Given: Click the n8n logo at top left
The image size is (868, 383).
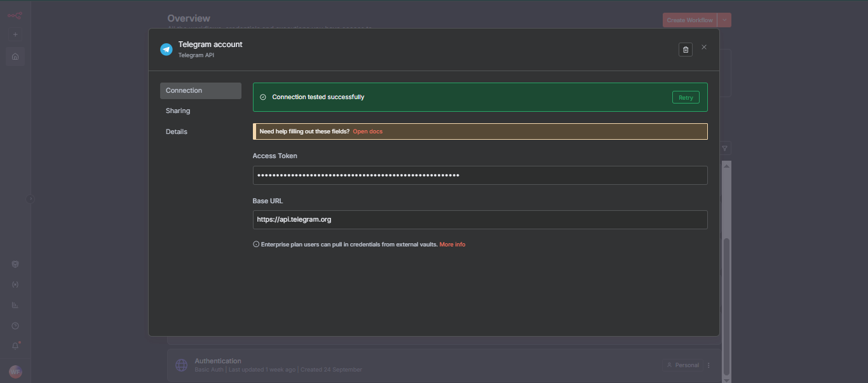Looking at the screenshot, I should pyautogui.click(x=14, y=14).
